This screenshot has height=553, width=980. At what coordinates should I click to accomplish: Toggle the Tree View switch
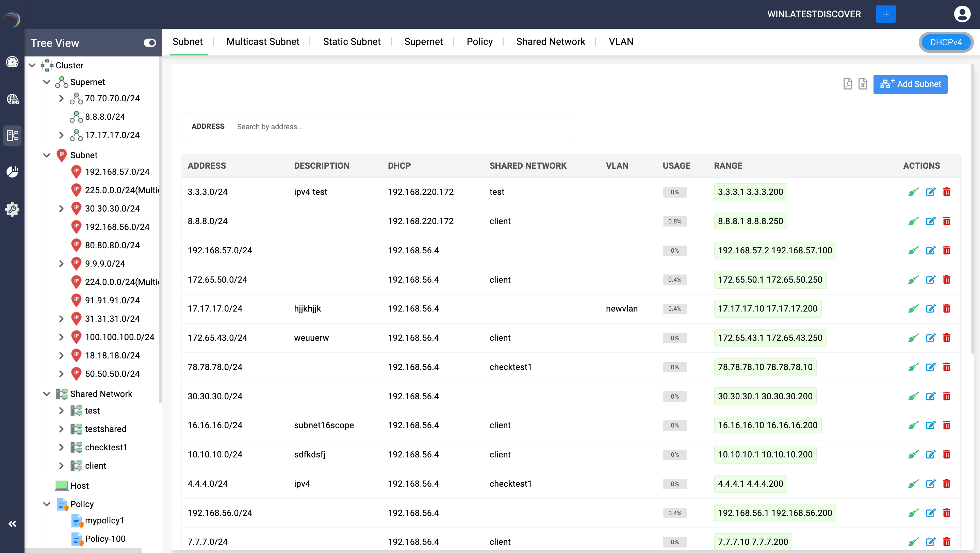[x=149, y=43]
